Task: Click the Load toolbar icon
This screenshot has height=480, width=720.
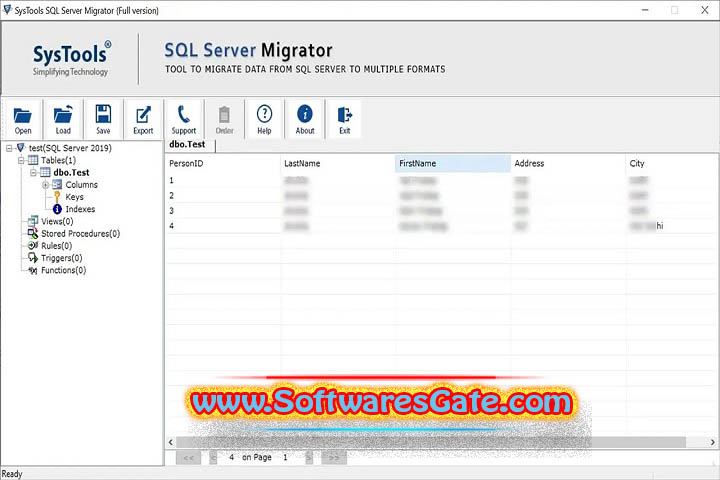Action: [x=63, y=119]
